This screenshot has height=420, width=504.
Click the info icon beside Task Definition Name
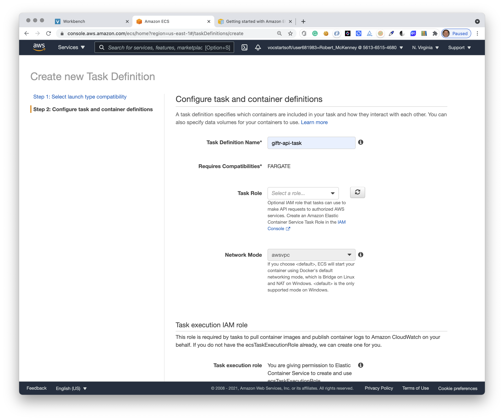[x=361, y=142]
